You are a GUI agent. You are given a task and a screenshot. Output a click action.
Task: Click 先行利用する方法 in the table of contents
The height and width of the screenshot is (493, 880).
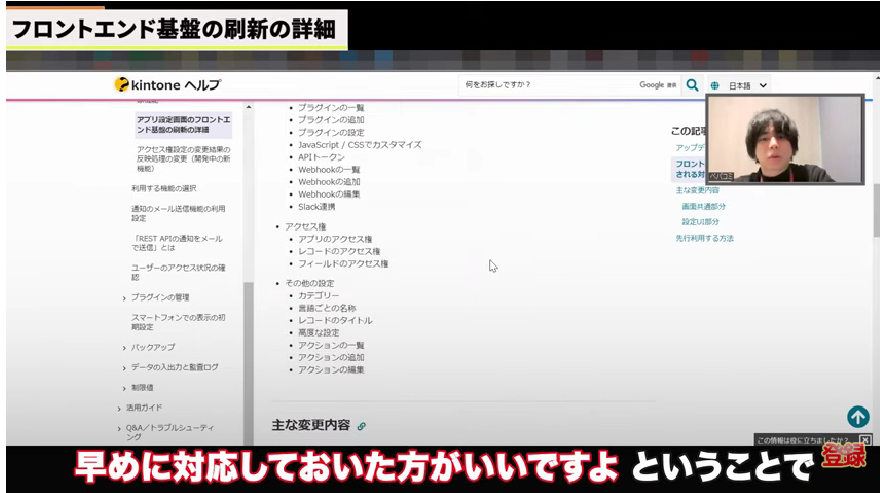coord(704,239)
